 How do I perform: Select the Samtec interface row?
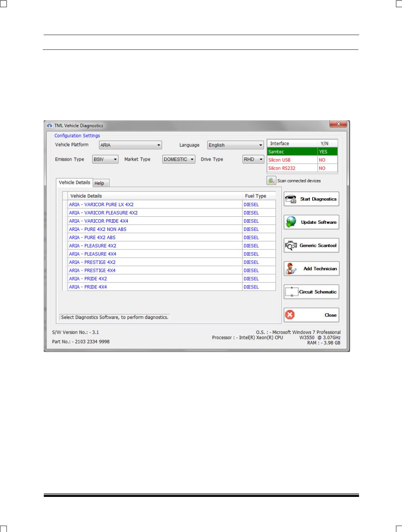click(302, 152)
